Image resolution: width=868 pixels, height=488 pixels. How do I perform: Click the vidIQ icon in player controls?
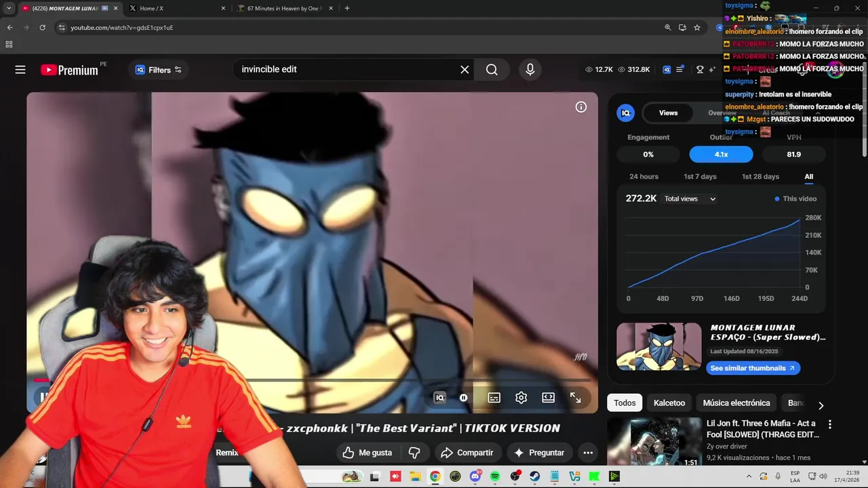point(439,398)
